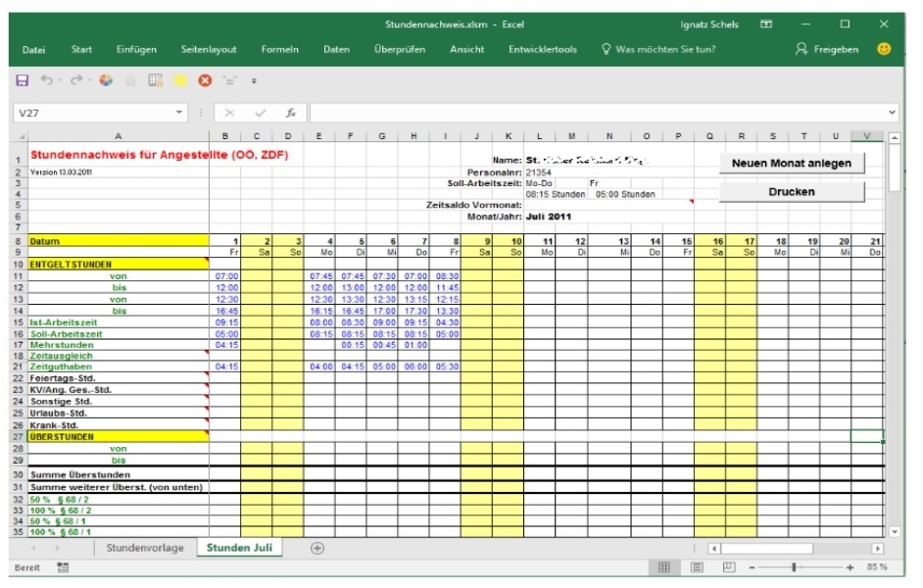Click the ÜBERSTUNDEN yellow cell
Viewport: 923px width, 588px height.
(x=119, y=437)
